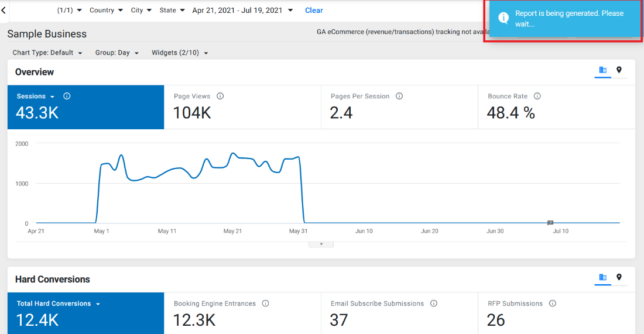Click the info icon in the report notification

click(x=503, y=18)
